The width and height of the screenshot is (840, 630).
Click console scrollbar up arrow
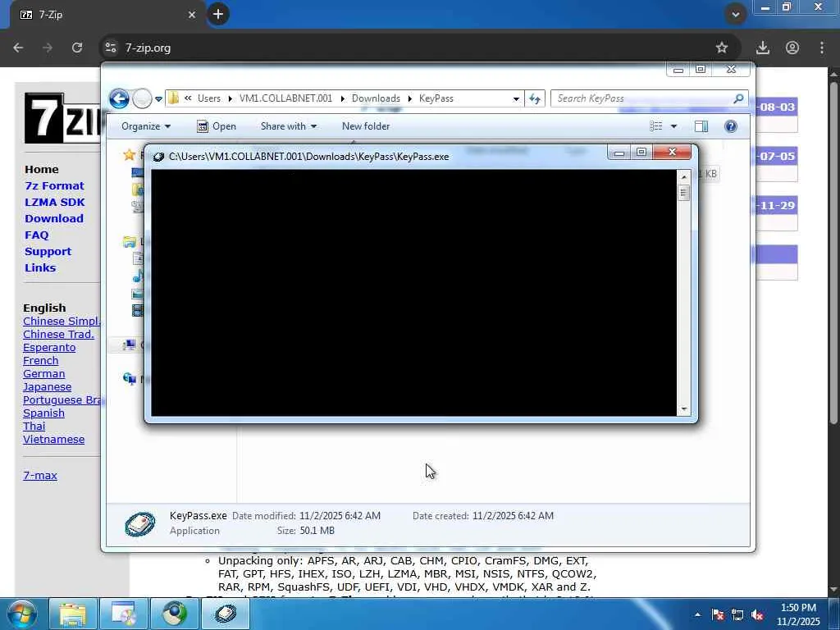683,177
